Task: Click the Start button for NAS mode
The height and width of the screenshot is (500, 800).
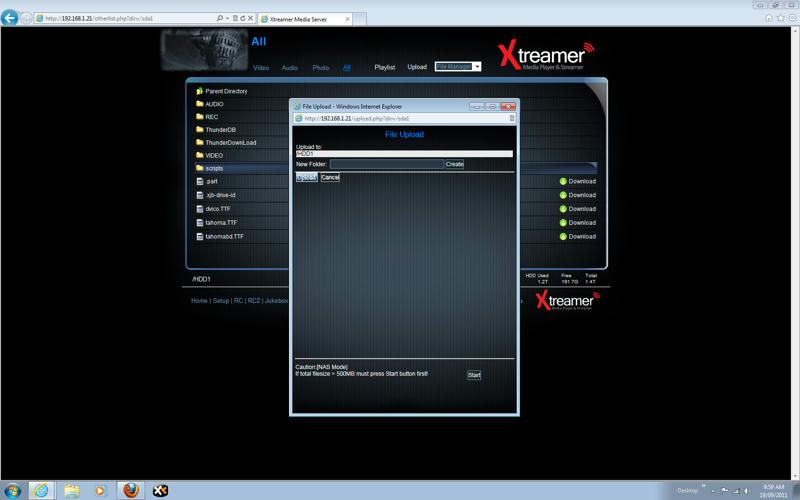Action: pos(474,375)
